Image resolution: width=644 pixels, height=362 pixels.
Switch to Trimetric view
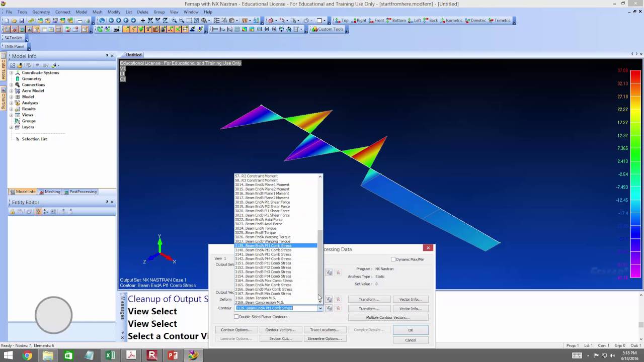click(500, 21)
